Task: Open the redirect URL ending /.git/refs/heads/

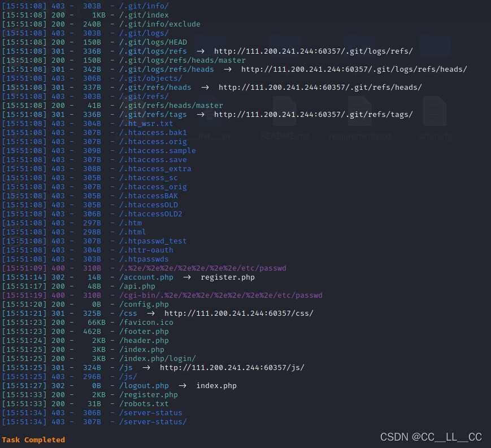Action: (320, 88)
